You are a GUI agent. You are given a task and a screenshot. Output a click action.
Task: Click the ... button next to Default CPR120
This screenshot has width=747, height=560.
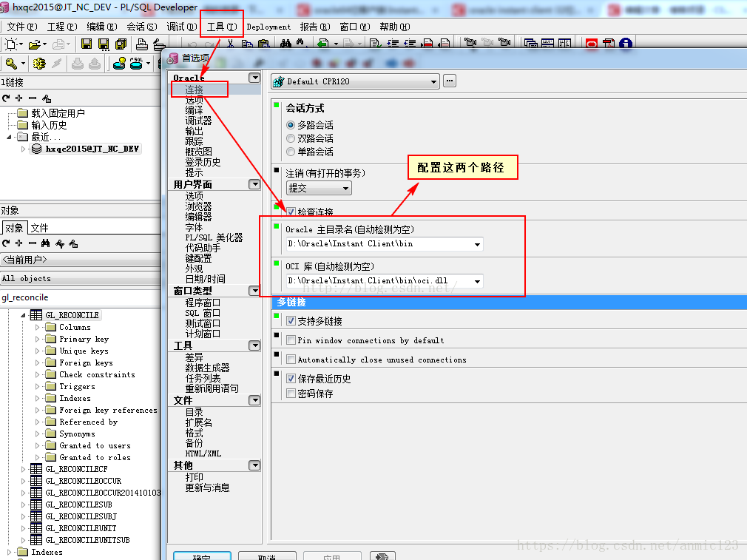449,81
